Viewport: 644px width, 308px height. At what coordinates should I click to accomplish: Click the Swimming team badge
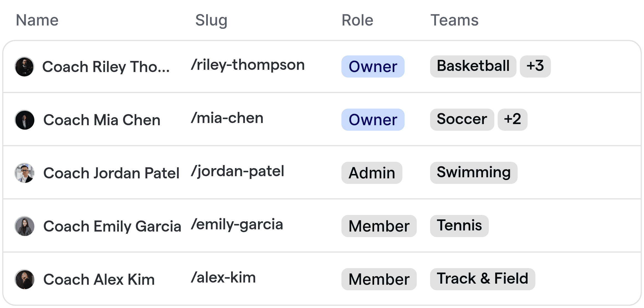click(x=474, y=172)
